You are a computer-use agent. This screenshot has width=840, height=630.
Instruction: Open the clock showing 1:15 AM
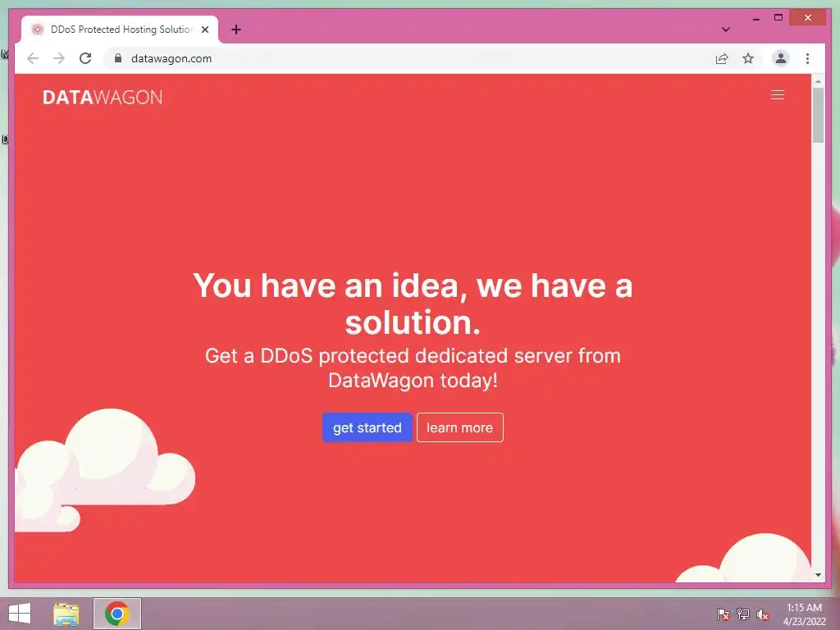coord(804,614)
